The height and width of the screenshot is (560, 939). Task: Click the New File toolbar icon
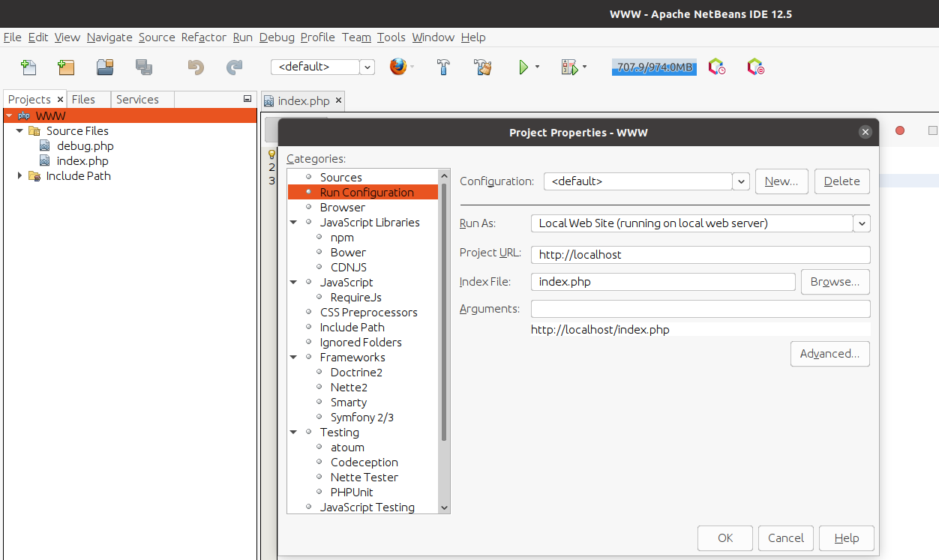(28, 67)
